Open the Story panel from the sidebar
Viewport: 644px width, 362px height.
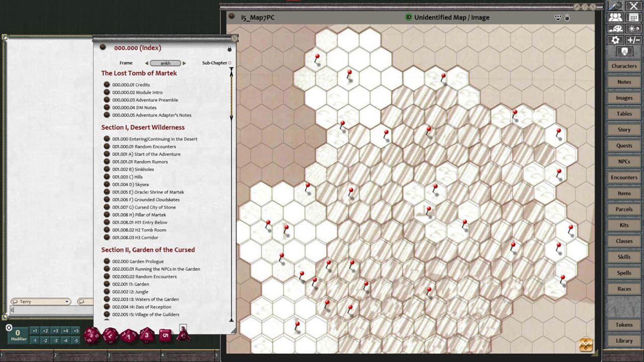point(623,129)
